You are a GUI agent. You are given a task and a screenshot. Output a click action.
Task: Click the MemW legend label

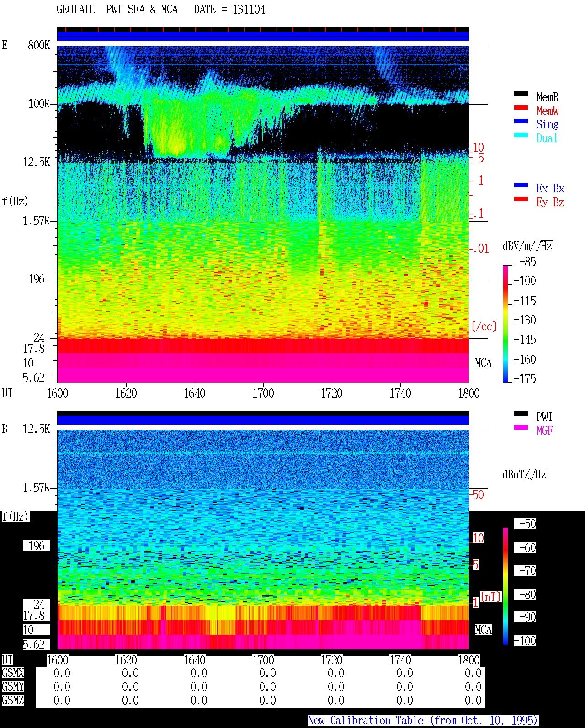pos(548,111)
